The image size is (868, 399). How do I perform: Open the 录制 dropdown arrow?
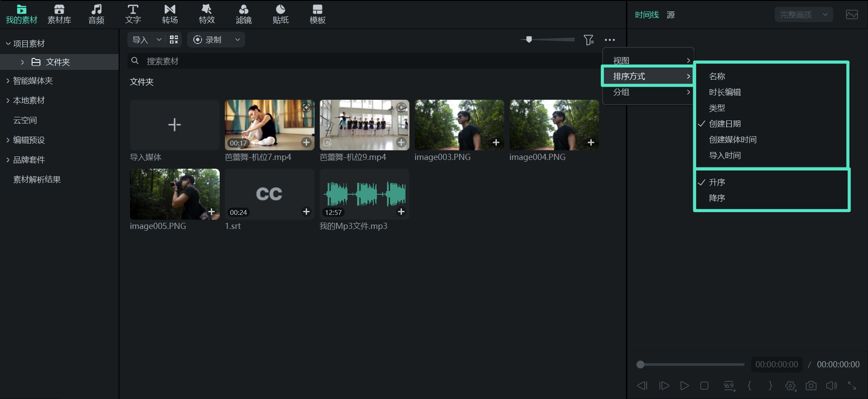(238, 40)
